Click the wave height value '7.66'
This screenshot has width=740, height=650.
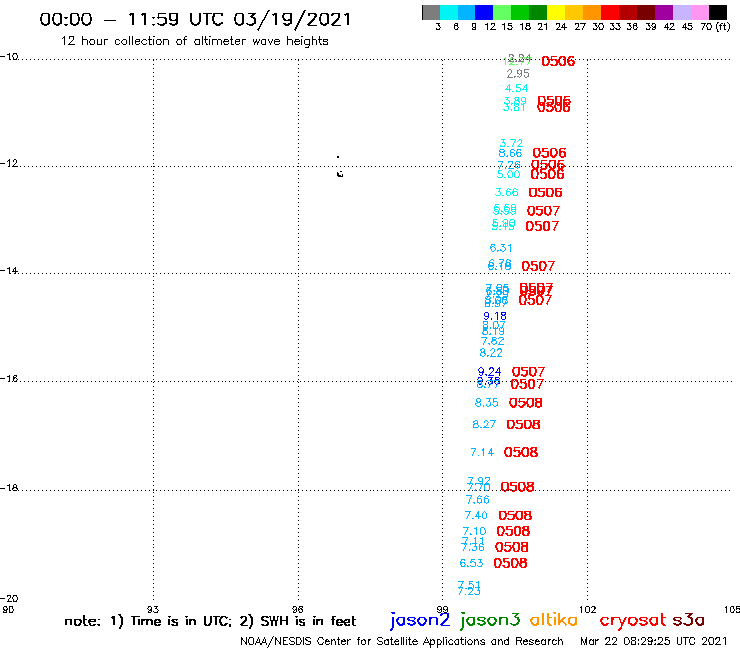click(478, 499)
